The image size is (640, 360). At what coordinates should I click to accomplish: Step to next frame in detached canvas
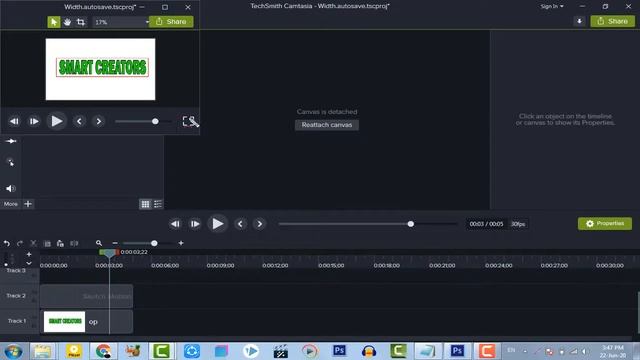click(34, 121)
